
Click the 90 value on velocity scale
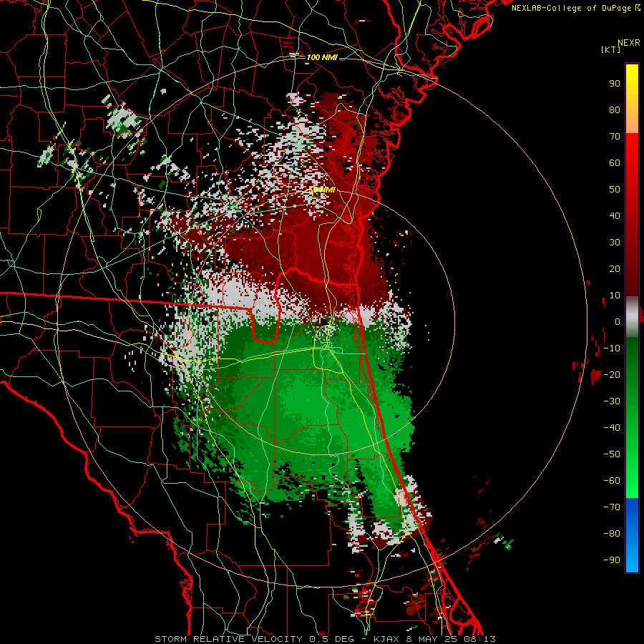click(x=615, y=84)
